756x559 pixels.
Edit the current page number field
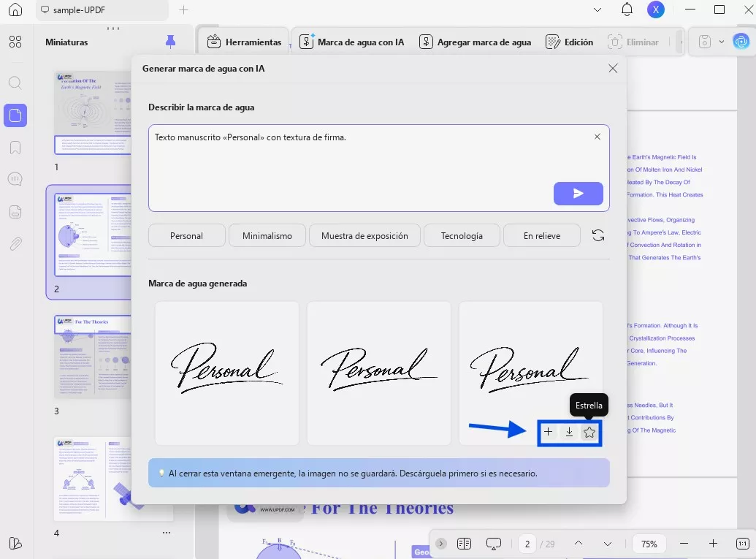(527, 544)
